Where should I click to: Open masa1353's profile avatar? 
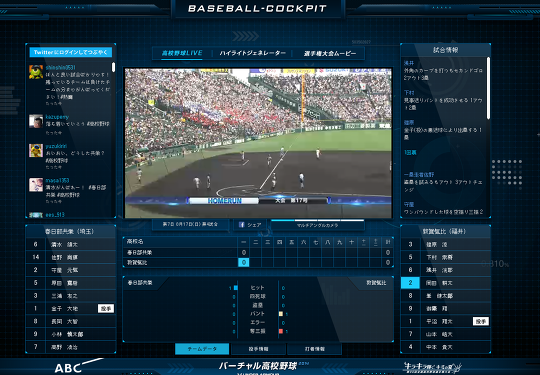click(x=36, y=185)
